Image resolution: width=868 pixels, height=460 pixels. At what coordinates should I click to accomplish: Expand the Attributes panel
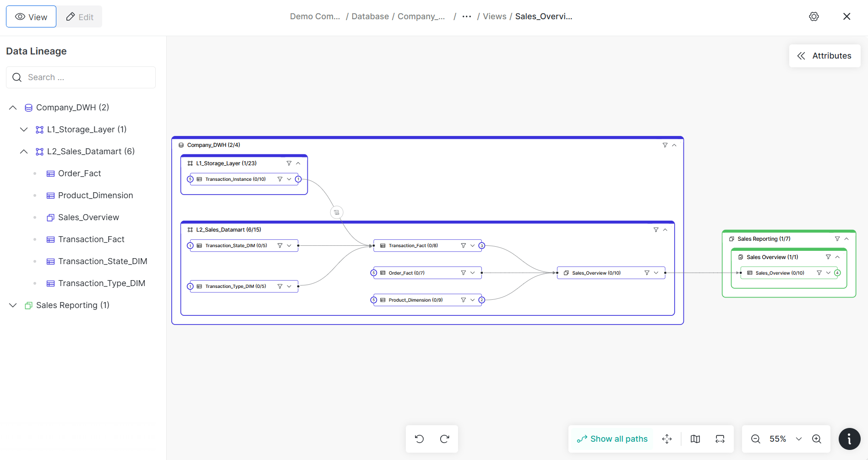click(824, 56)
